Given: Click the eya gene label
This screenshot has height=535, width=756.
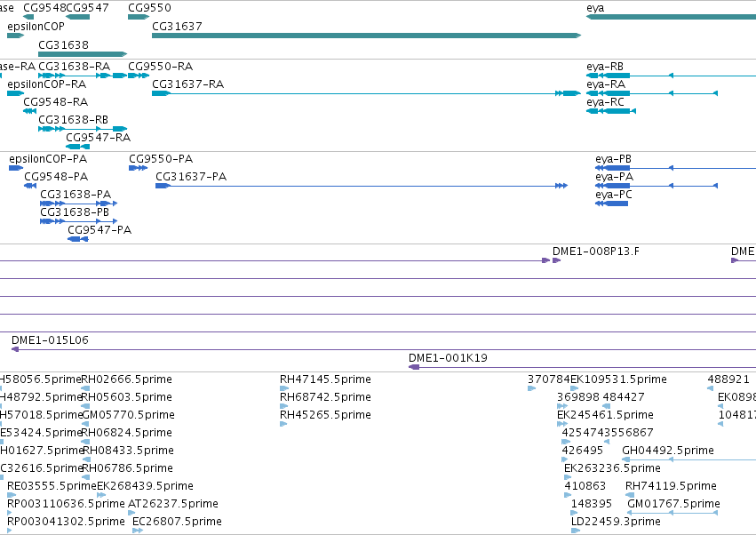Looking at the screenshot, I should pos(595,8).
